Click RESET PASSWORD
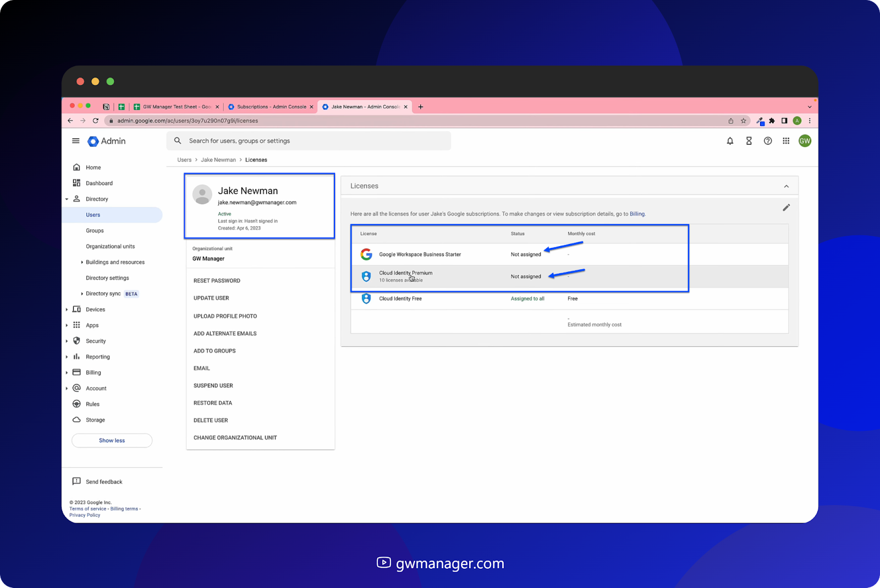Image resolution: width=880 pixels, height=588 pixels. (x=217, y=281)
